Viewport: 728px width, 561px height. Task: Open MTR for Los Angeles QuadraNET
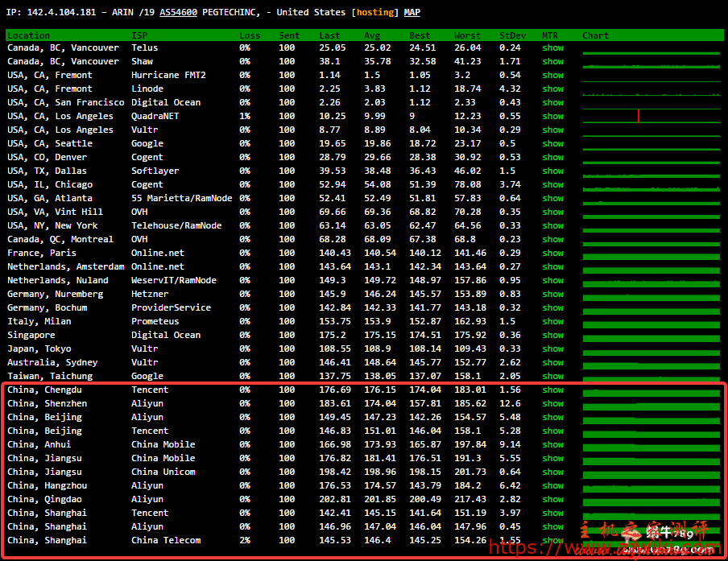552,117
